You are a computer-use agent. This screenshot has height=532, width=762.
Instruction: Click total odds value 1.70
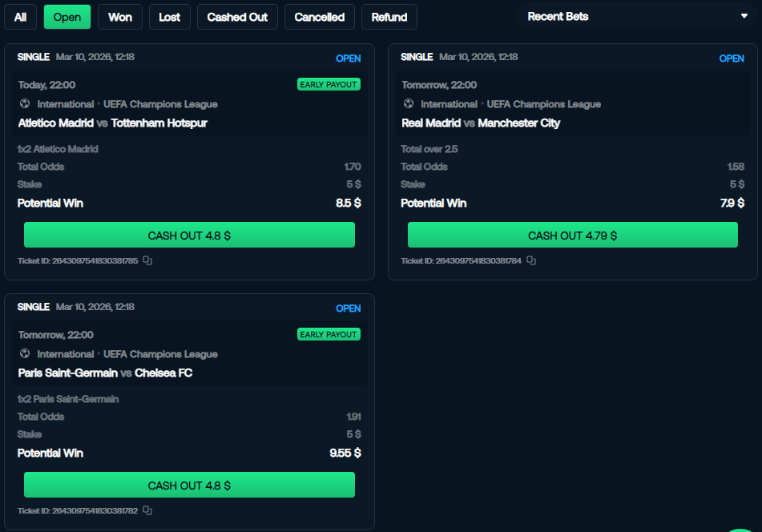click(x=353, y=167)
